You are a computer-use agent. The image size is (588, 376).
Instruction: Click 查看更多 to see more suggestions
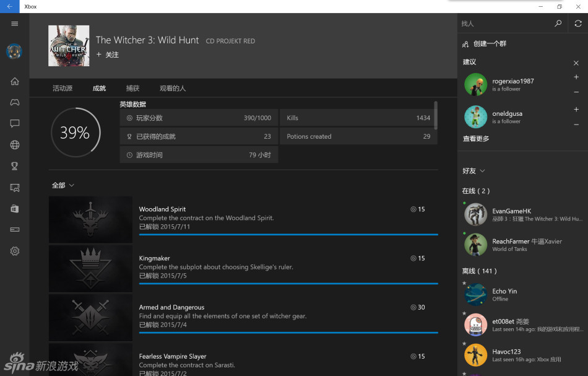pyautogui.click(x=476, y=139)
